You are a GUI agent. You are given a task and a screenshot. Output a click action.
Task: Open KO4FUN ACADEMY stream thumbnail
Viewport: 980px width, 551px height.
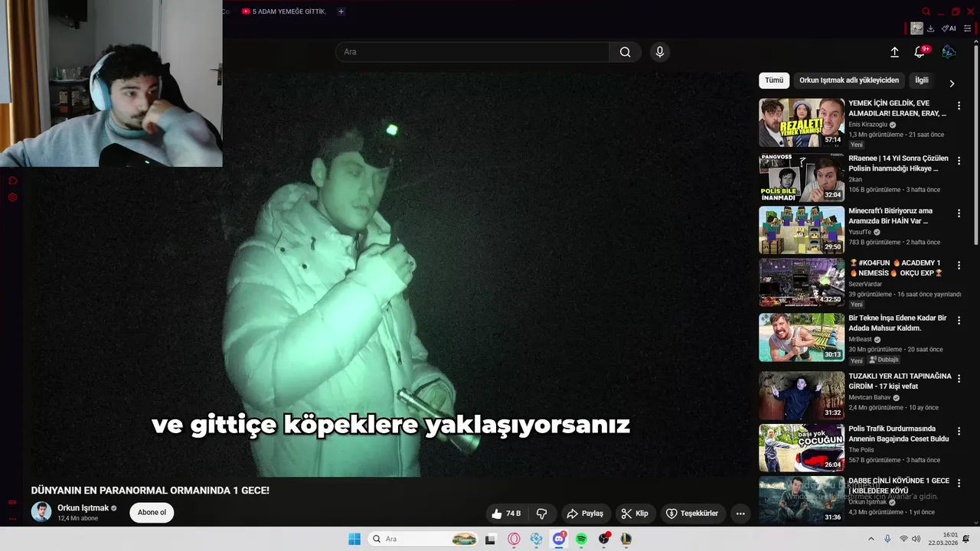click(x=802, y=282)
